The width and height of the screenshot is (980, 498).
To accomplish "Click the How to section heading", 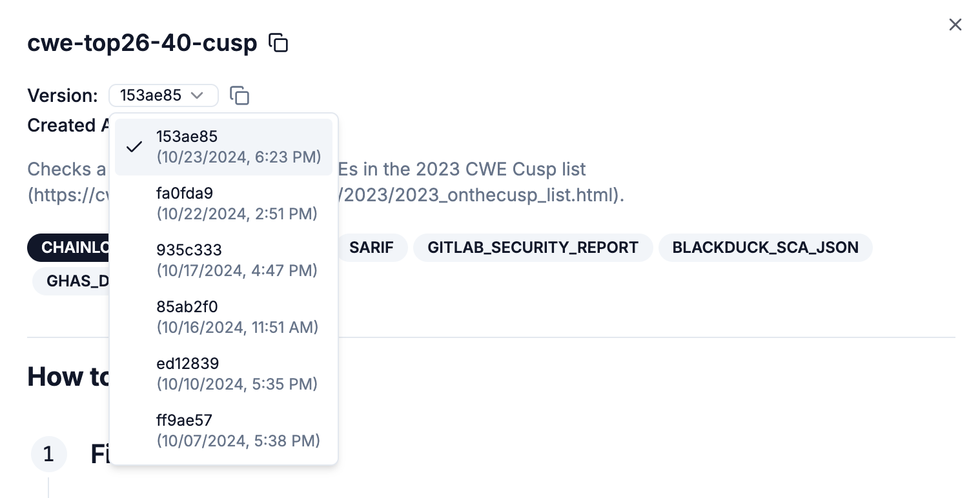I will [x=68, y=377].
